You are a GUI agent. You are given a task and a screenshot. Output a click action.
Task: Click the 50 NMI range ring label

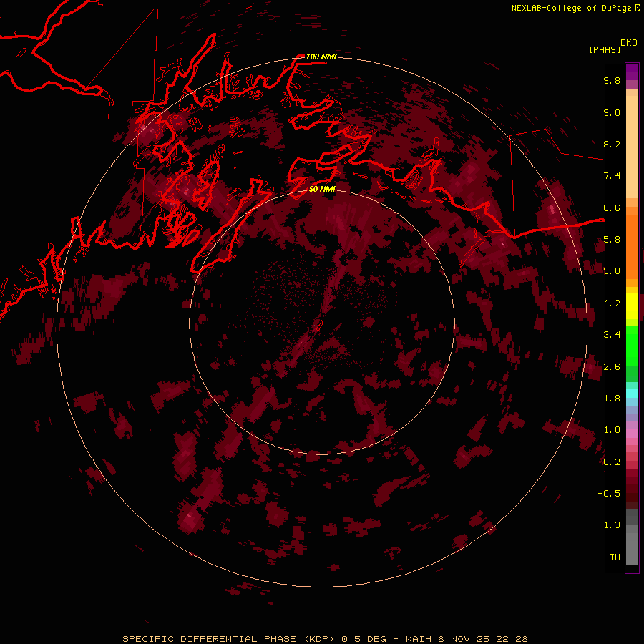(322, 189)
